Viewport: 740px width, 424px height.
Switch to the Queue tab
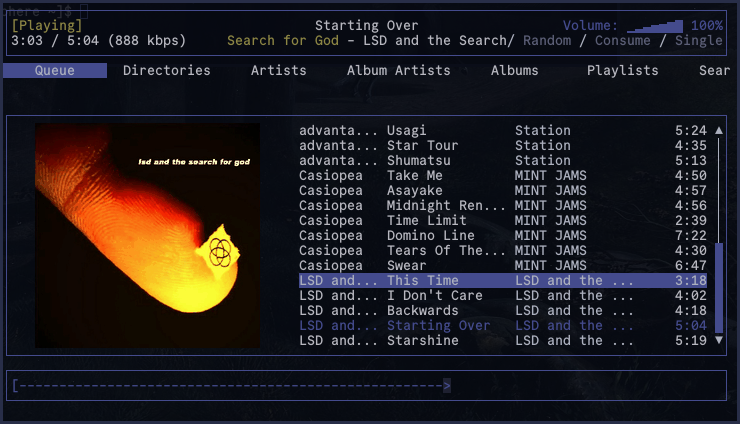(55, 70)
